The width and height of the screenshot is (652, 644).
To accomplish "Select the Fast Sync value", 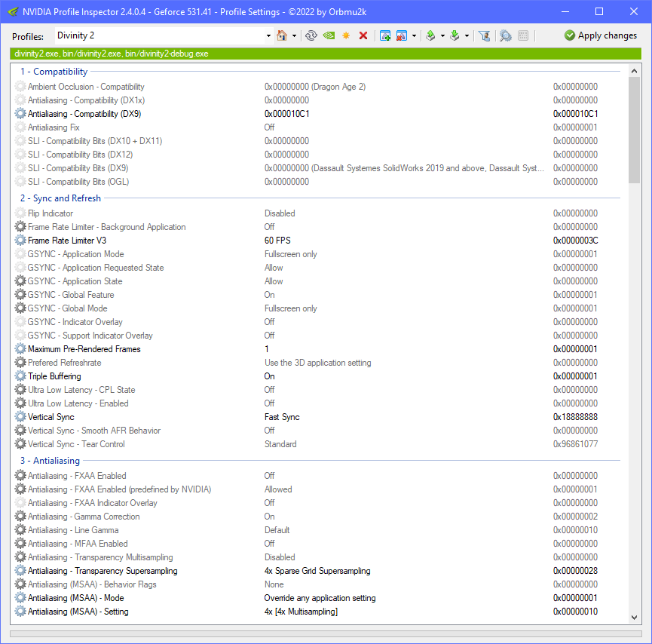I will click(282, 417).
